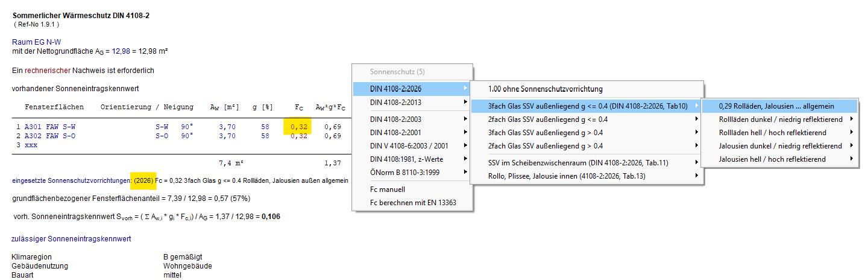
Task: Select 1.00 ohne Sonnenschutzvorrichtung
Action: [587, 89]
